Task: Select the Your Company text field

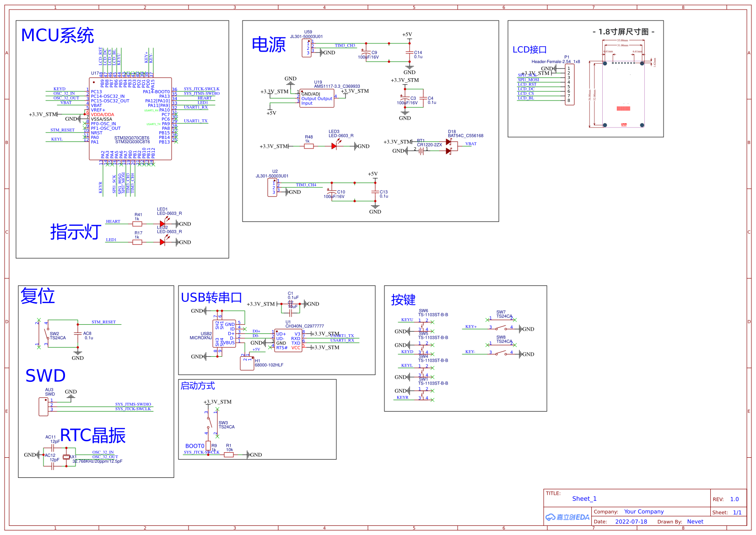Action: pyautogui.click(x=644, y=512)
